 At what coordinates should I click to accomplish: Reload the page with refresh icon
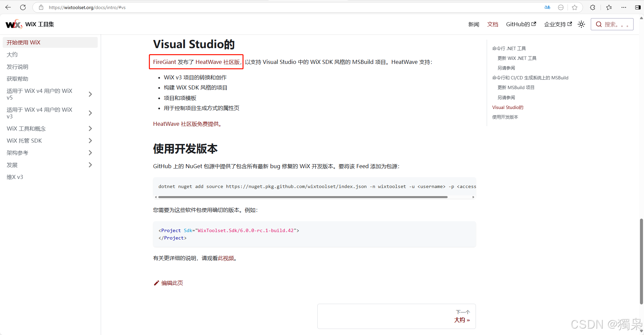click(x=23, y=7)
